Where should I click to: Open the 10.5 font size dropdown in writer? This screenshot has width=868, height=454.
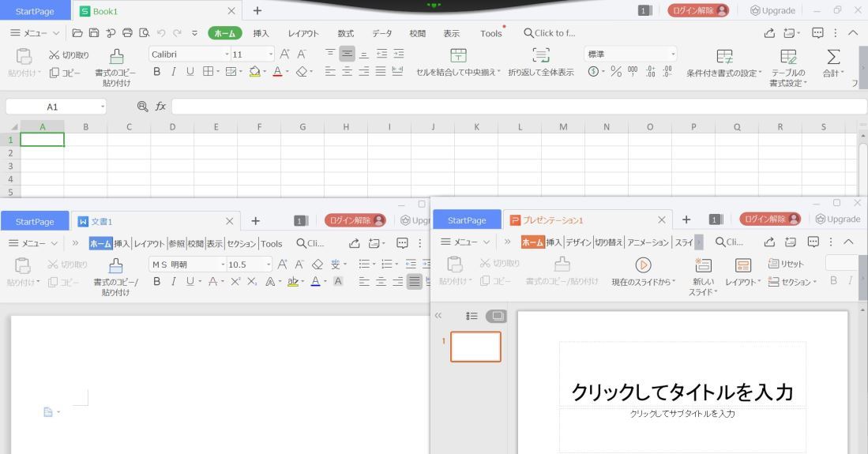269,265
